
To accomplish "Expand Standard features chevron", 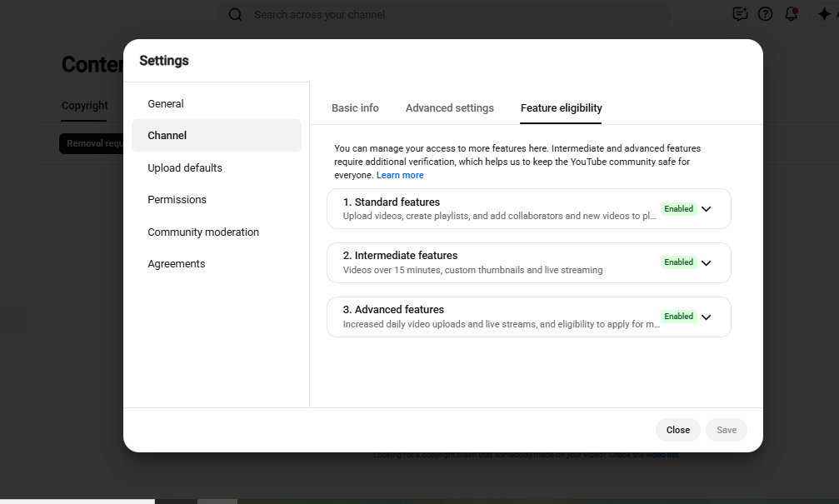I will 707,208.
